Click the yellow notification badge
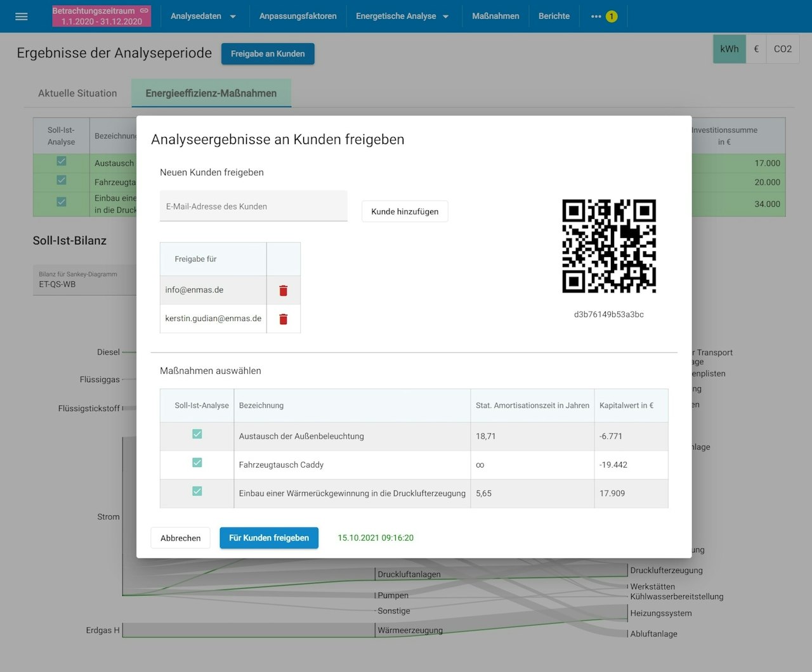Viewport: 812px width, 672px height. pos(612,16)
